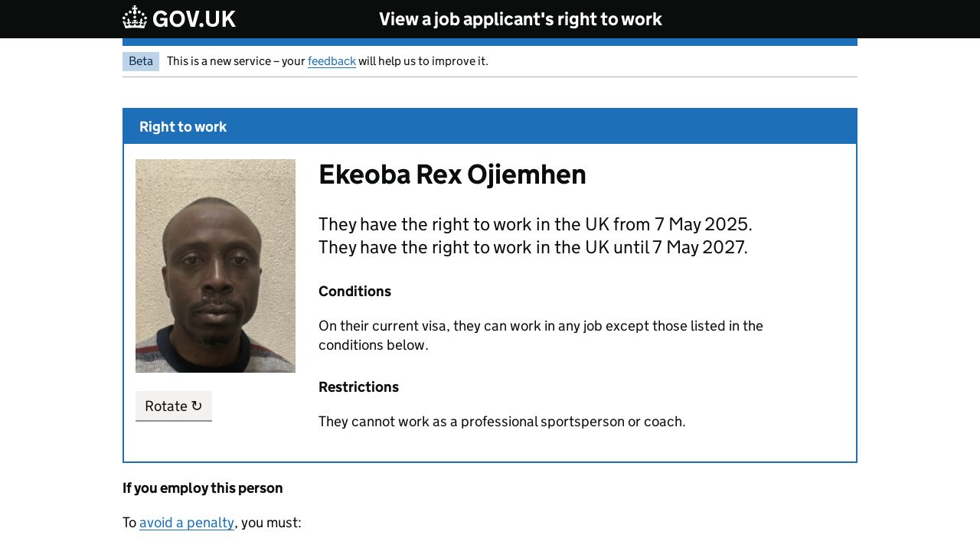Image resolution: width=980 pixels, height=551 pixels.
Task: Open the feedback link in the beta banner
Action: point(332,61)
